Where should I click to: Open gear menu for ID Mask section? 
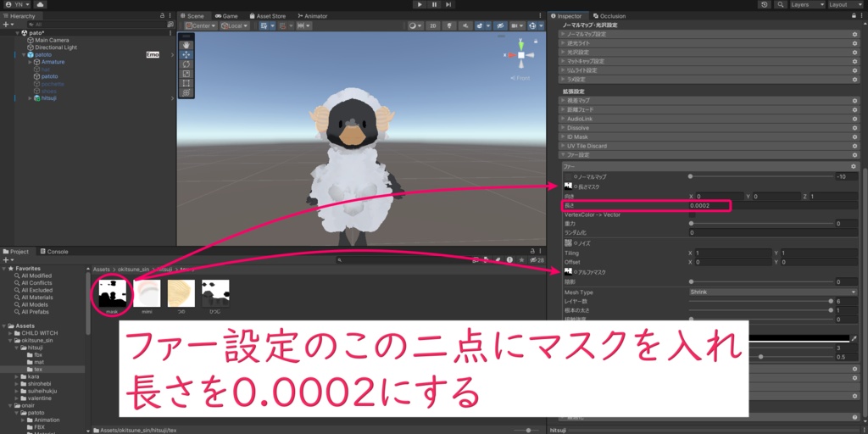click(x=854, y=136)
